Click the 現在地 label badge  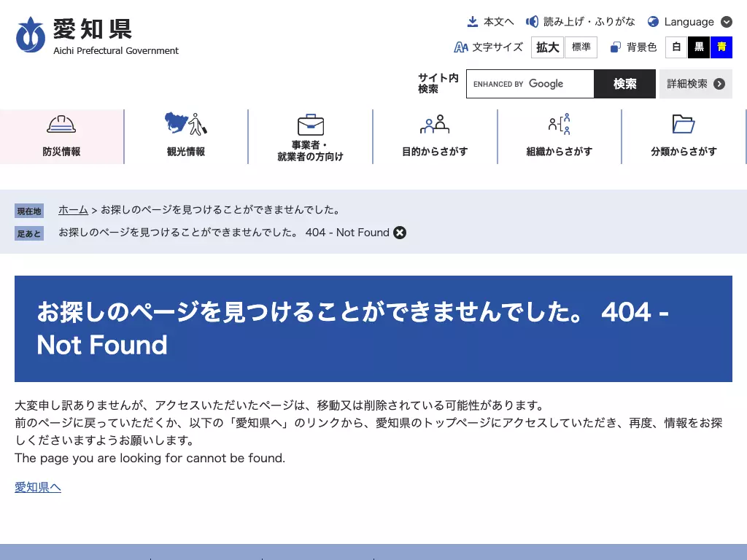29,211
